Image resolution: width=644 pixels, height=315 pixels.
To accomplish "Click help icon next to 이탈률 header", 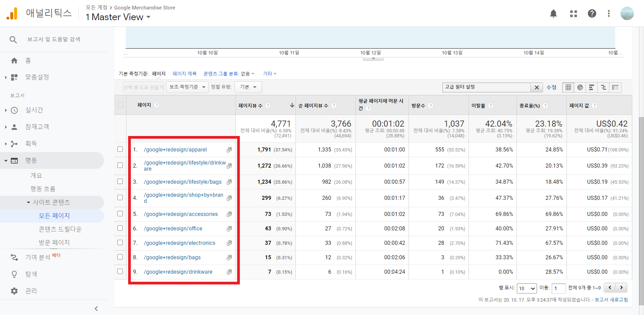I will tap(491, 105).
